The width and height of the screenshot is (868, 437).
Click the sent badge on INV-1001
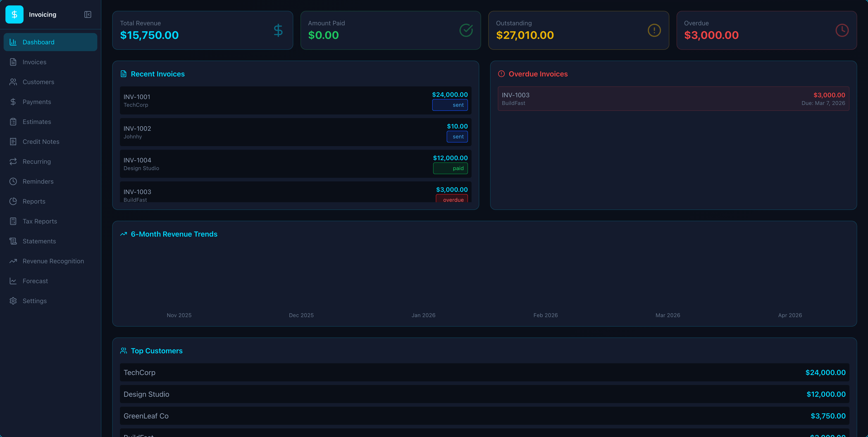[x=450, y=105]
